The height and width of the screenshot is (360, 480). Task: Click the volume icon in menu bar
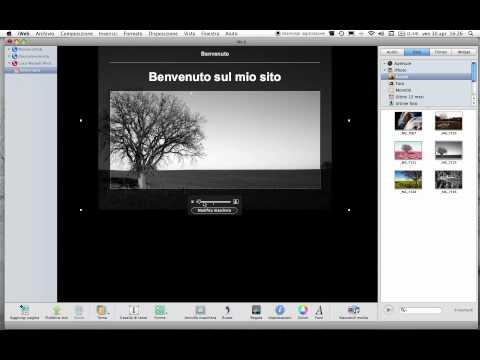tap(381, 34)
